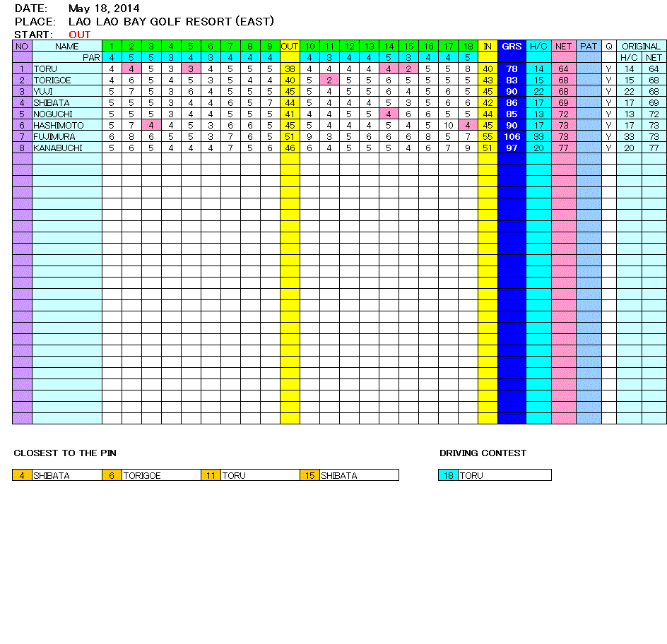
Task: Select the May 18, 2014 date cell
Action: point(104,8)
